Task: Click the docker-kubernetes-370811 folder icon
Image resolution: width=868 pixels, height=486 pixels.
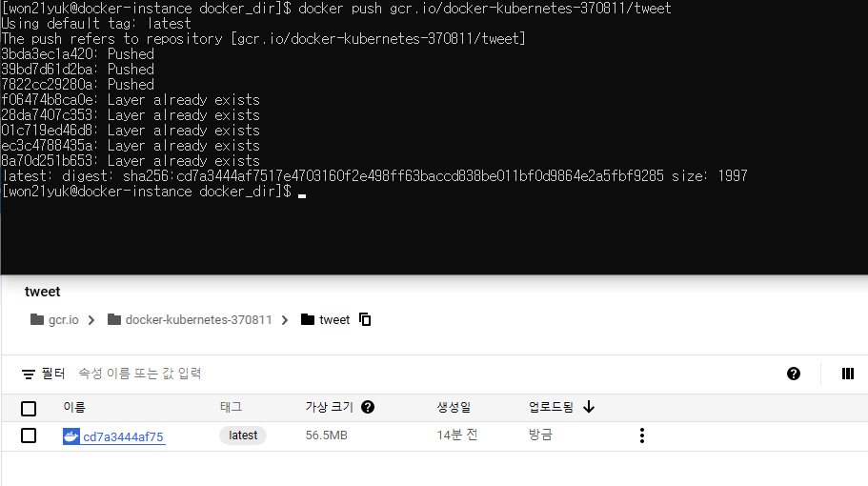Action: (x=114, y=319)
